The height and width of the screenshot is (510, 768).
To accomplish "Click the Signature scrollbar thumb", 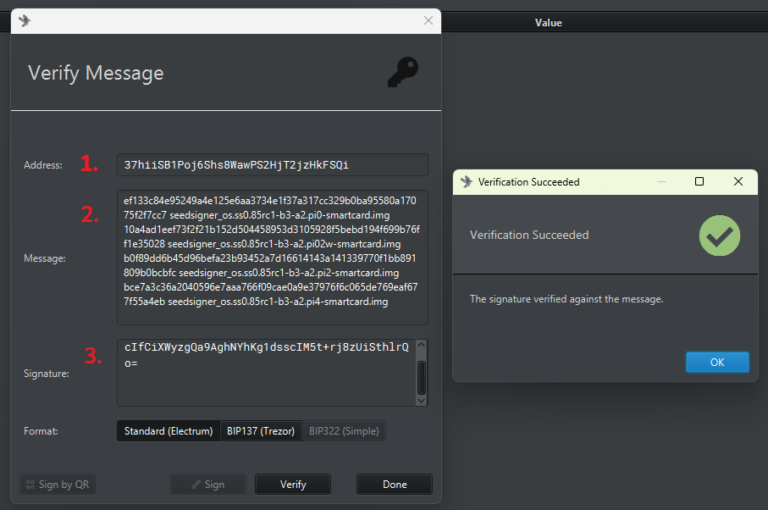I will coord(421,377).
